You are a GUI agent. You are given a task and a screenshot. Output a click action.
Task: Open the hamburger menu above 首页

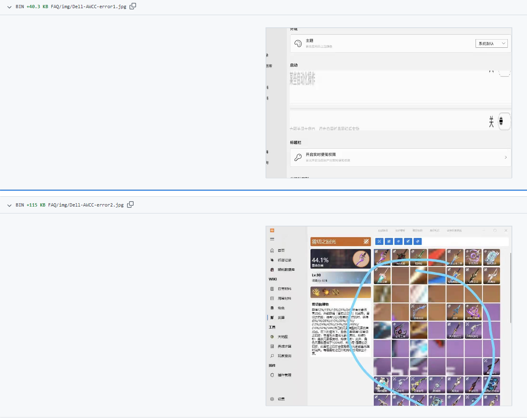[272, 239]
